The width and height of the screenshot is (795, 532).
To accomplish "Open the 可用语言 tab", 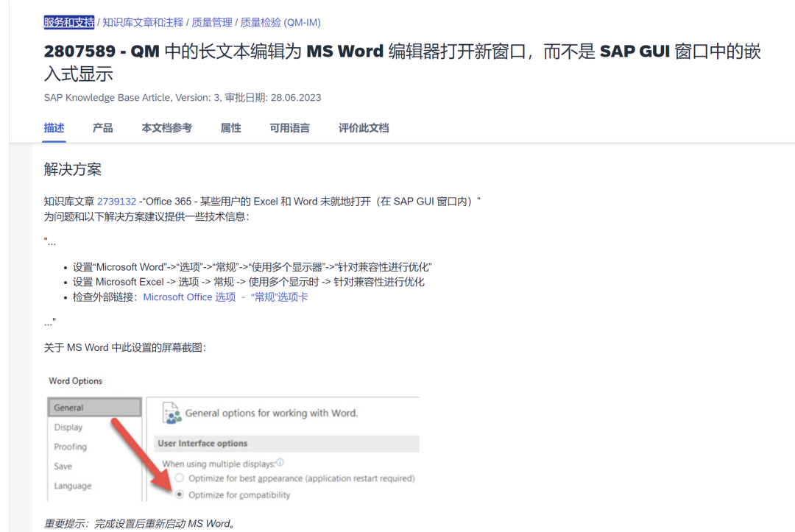I will (x=289, y=128).
